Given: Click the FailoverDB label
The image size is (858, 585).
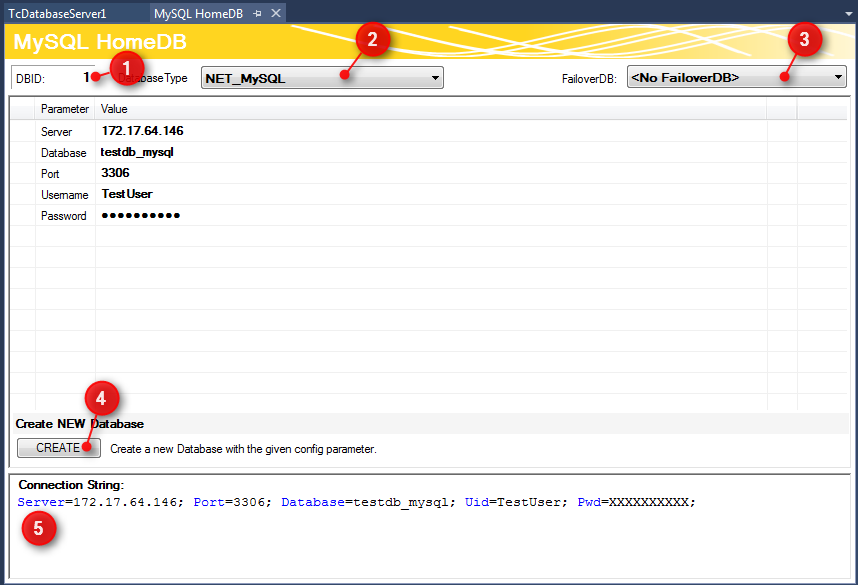Looking at the screenshot, I should tap(589, 79).
